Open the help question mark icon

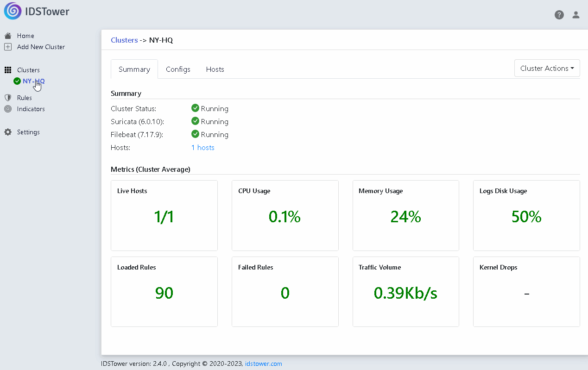point(559,15)
